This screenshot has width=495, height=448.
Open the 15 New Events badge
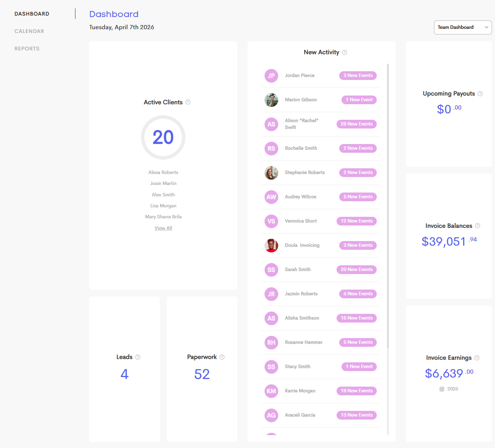pos(357,318)
